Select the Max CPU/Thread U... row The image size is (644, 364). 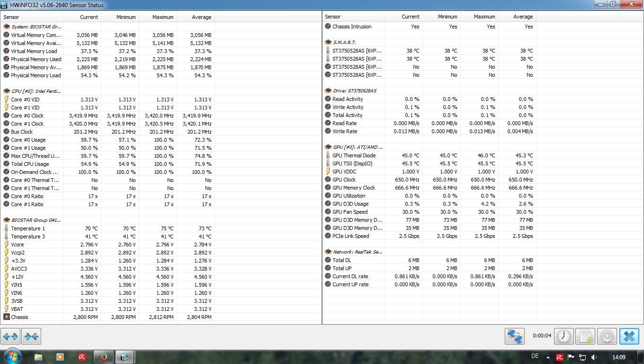coord(107,156)
